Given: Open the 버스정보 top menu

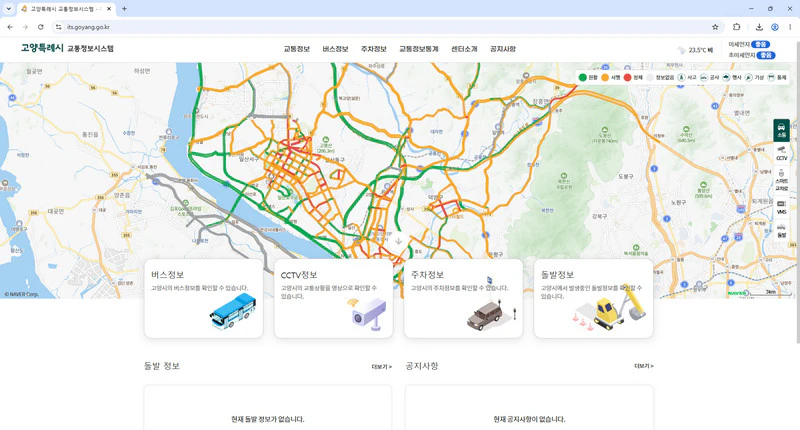Looking at the screenshot, I should click(335, 49).
